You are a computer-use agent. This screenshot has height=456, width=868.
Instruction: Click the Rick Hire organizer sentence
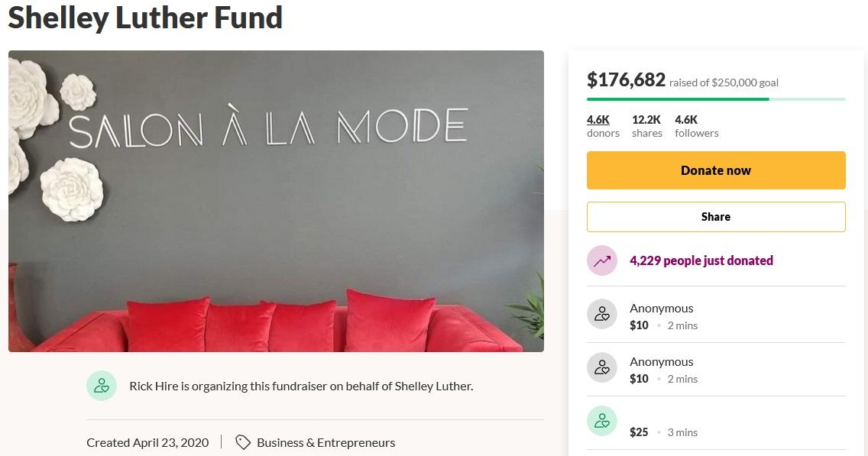[301, 386]
